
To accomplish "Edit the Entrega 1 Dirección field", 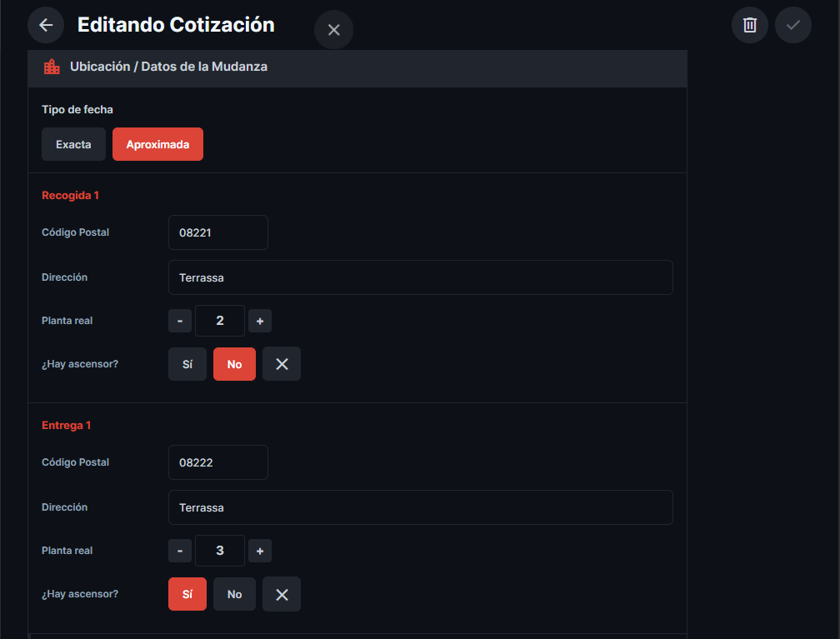I will pyautogui.click(x=421, y=507).
